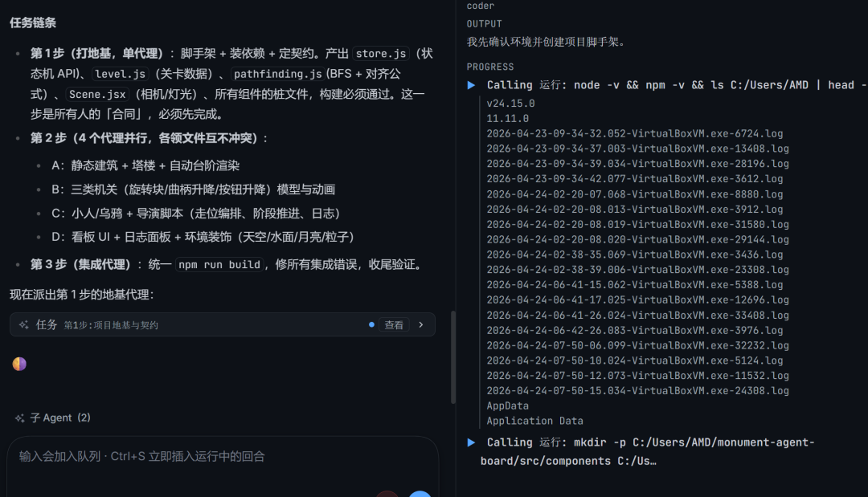Click the VirtualBoxVM.exe-6724.log line
The width and height of the screenshot is (868, 497).
pyautogui.click(x=634, y=134)
